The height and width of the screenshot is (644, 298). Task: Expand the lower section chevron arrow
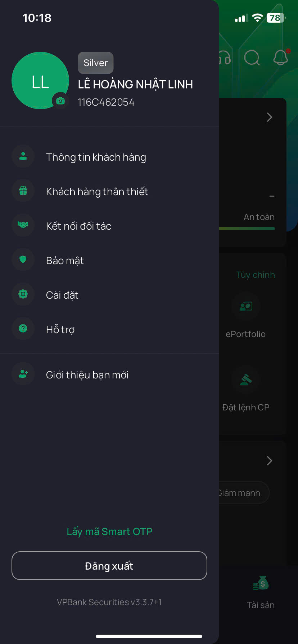[269, 461]
